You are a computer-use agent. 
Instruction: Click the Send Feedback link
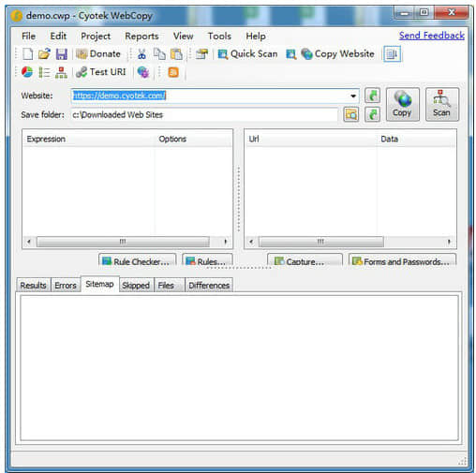[432, 36]
